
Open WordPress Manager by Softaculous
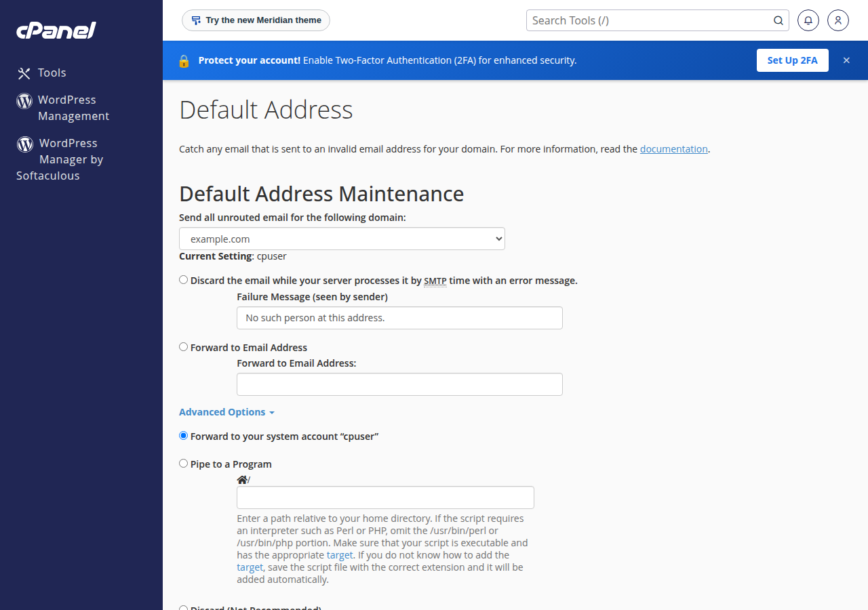click(x=60, y=159)
